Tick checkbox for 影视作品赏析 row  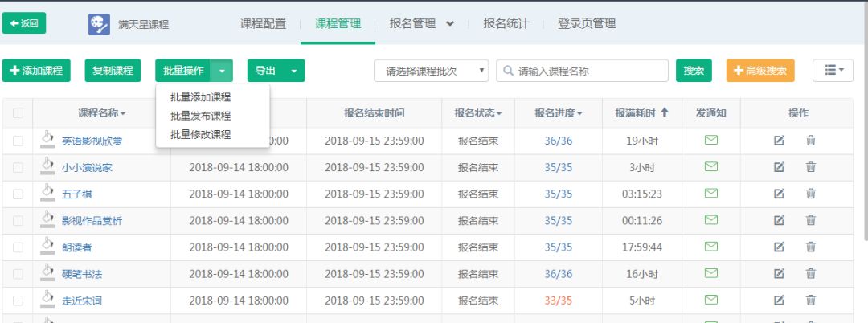tap(18, 221)
